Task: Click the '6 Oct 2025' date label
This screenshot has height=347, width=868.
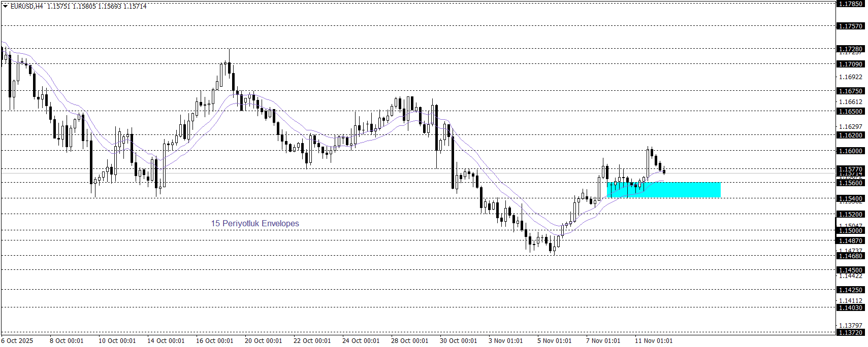Action: (17, 341)
